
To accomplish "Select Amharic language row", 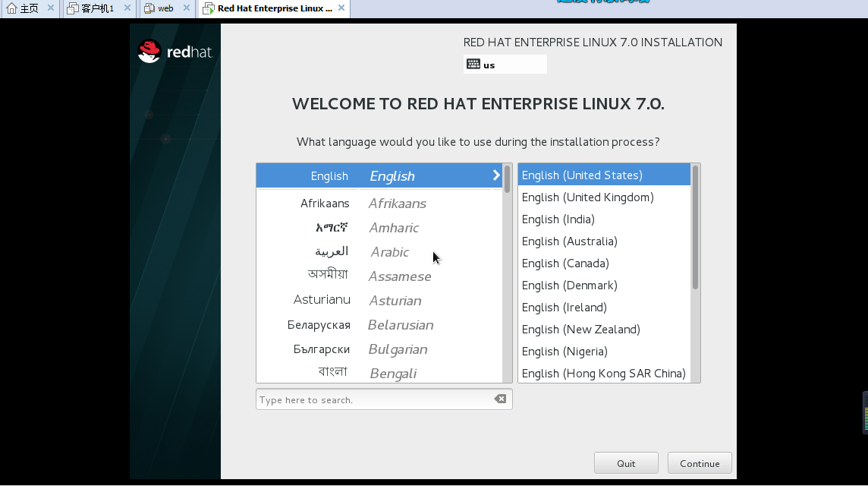I will click(379, 228).
